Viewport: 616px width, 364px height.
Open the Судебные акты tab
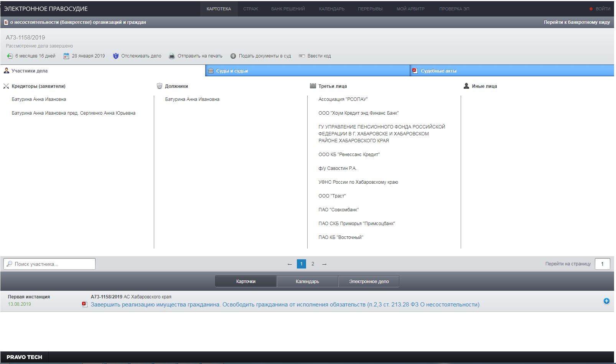[x=438, y=71]
